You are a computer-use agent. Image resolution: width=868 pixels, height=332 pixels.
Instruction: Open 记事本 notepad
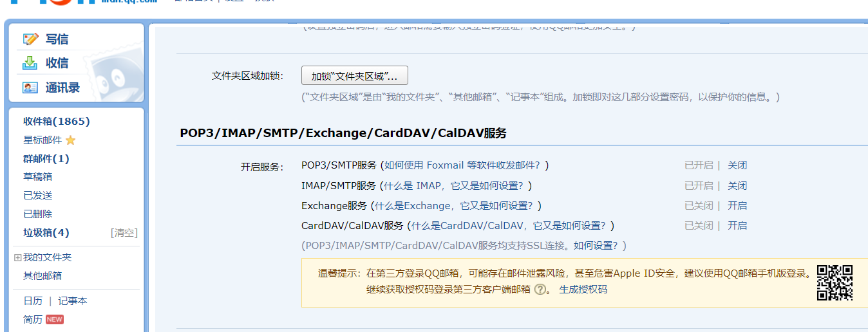point(73,301)
